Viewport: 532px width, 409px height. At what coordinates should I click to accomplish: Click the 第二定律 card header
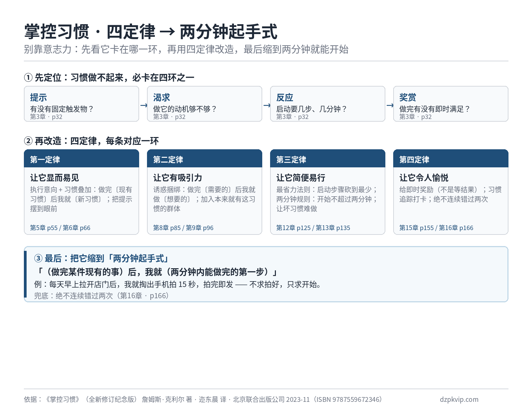pos(205,158)
